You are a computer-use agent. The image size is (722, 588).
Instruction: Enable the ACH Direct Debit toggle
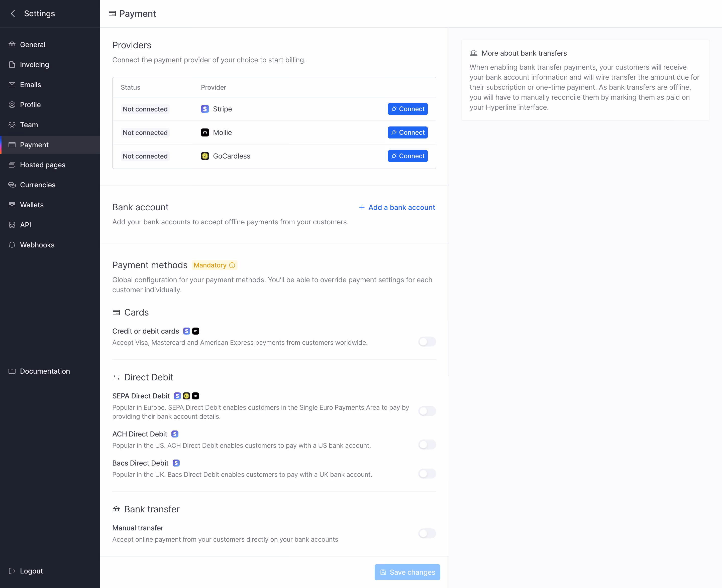pos(427,445)
